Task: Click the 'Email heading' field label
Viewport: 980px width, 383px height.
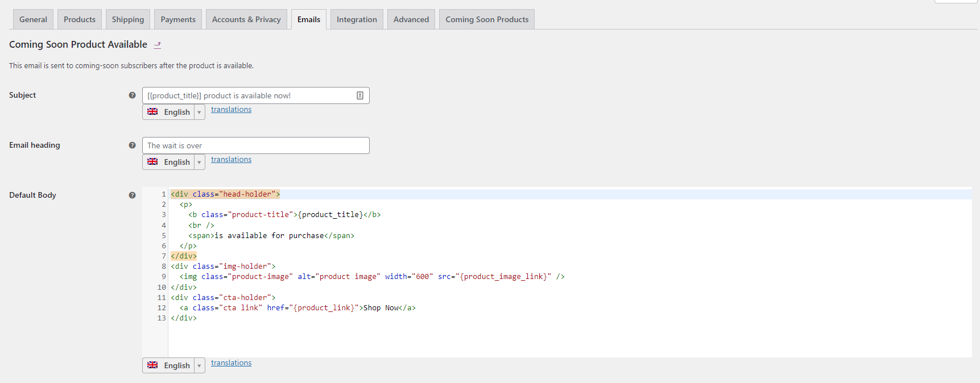Action: (x=35, y=145)
